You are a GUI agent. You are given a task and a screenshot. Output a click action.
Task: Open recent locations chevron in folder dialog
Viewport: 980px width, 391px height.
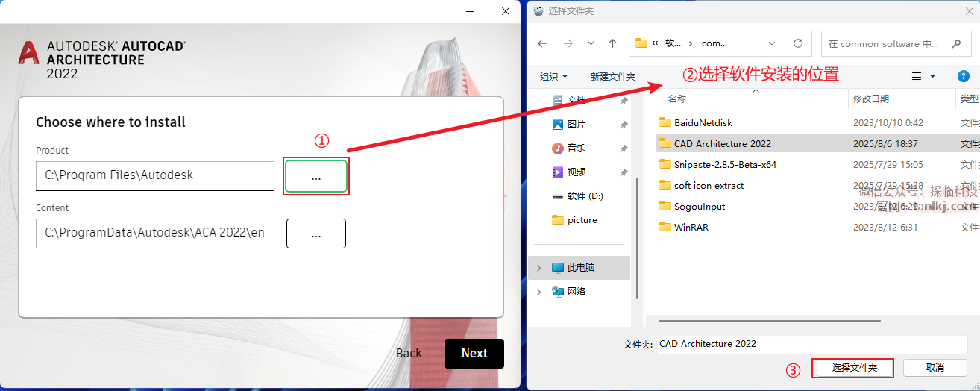click(x=591, y=43)
